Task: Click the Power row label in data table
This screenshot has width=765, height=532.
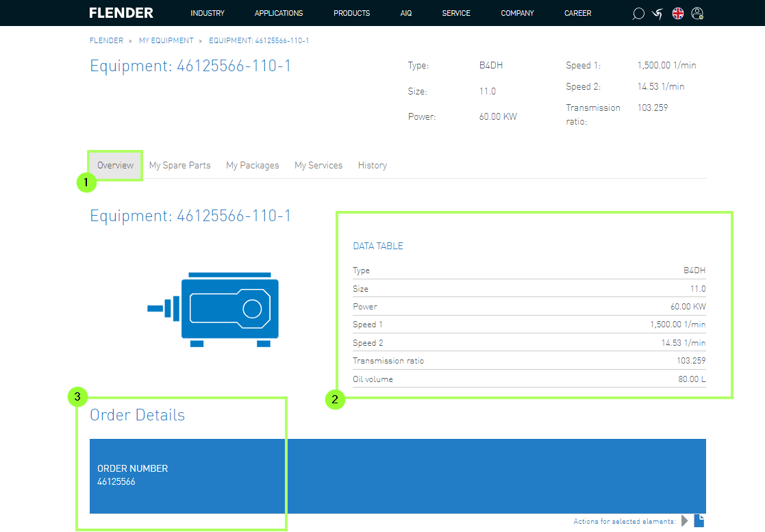Action: point(365,307)
